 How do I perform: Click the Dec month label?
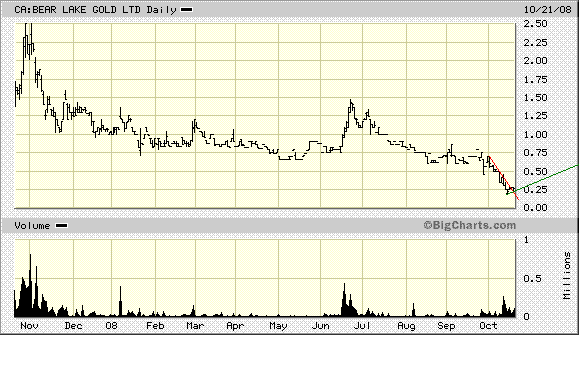click(73, 326)
